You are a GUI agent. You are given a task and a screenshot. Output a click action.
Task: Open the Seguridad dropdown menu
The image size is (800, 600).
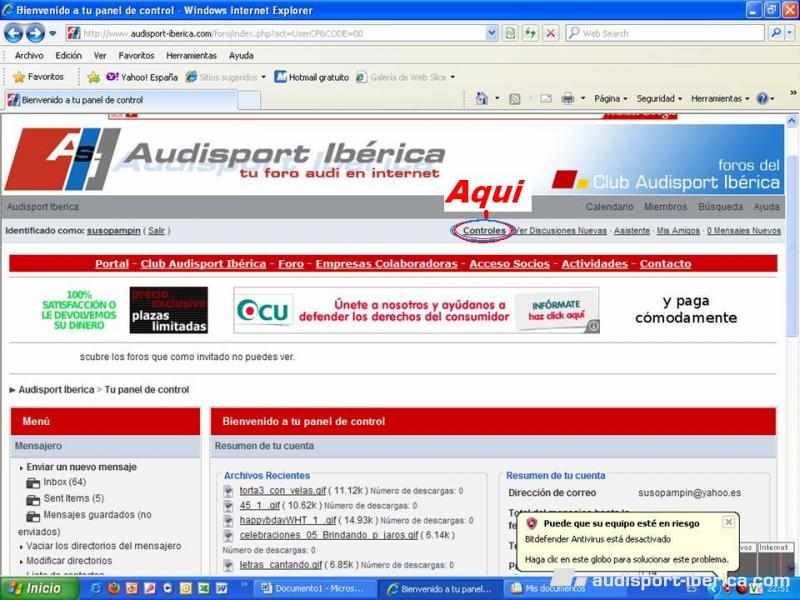click(x=659, y=99)
